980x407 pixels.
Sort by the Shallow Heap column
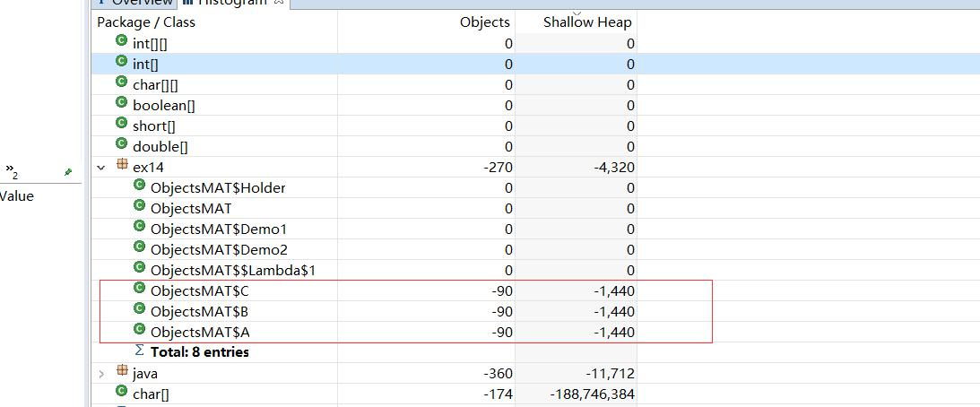click(587, 22)
